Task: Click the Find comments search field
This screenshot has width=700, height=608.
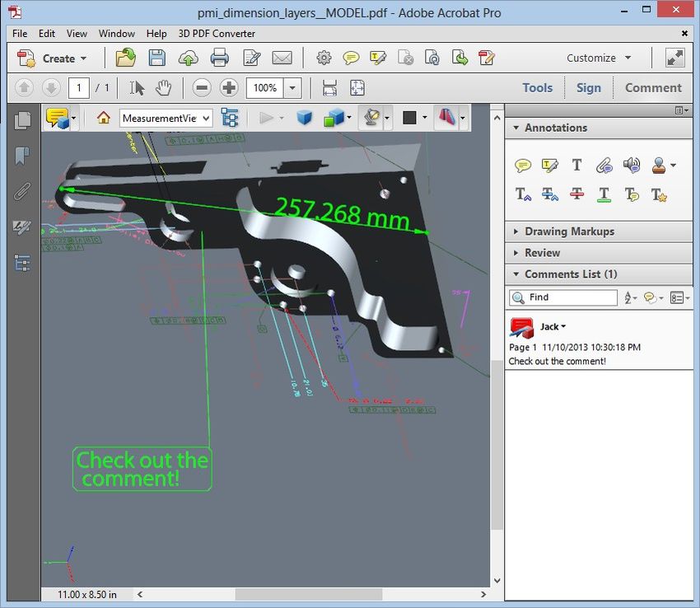Action: coord(563,297)
